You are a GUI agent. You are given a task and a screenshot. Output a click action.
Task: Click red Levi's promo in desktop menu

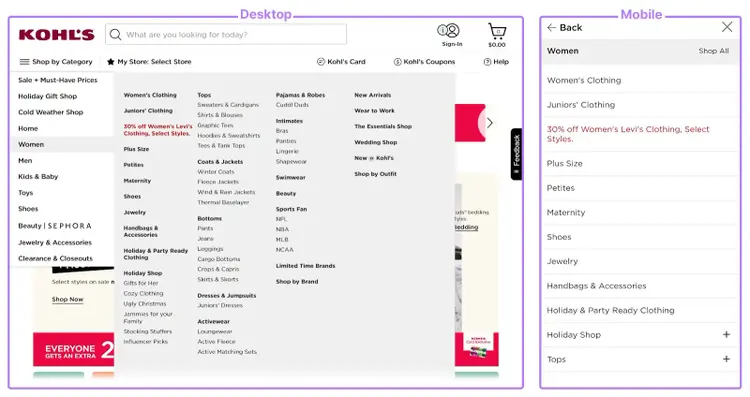click(x=157, y=130)
